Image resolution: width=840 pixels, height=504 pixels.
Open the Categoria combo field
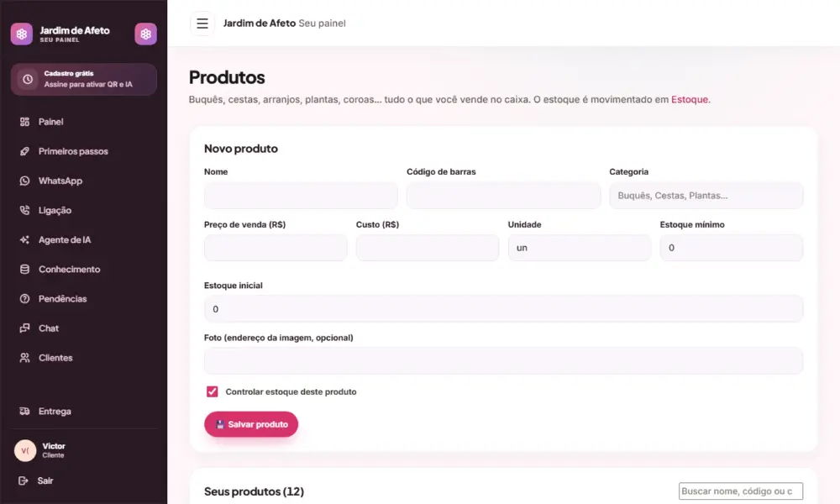[706, 196]
